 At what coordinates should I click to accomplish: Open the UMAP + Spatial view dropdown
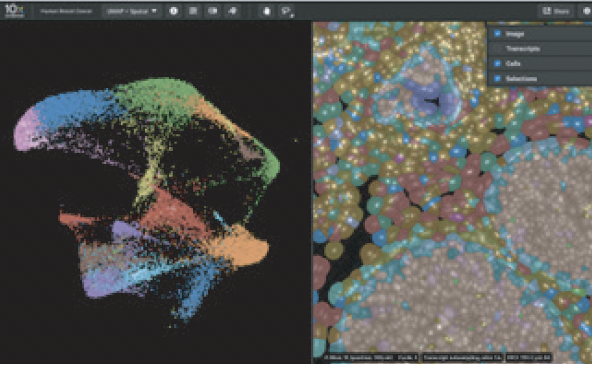pos(131,11)
